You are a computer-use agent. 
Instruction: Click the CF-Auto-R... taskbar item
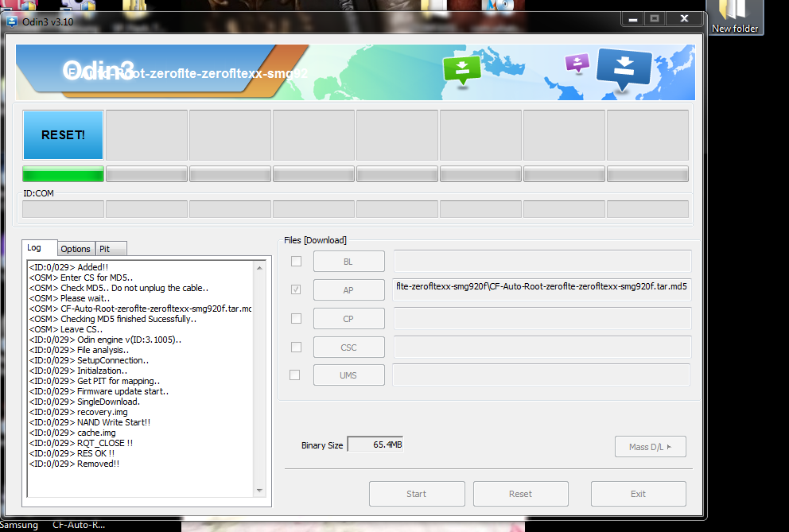[x=79, y=525]
